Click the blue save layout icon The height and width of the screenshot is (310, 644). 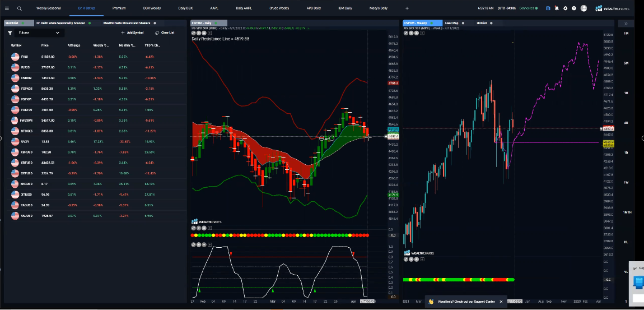coord(548,8)
